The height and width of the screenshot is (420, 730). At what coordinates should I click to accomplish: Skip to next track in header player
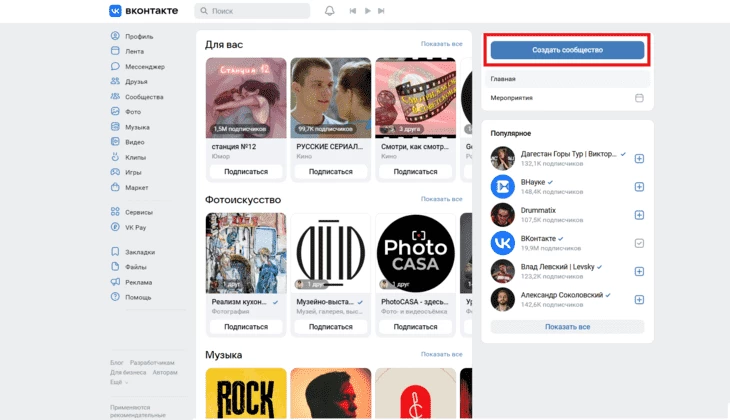pyautogui.click(x=381, y=11)
